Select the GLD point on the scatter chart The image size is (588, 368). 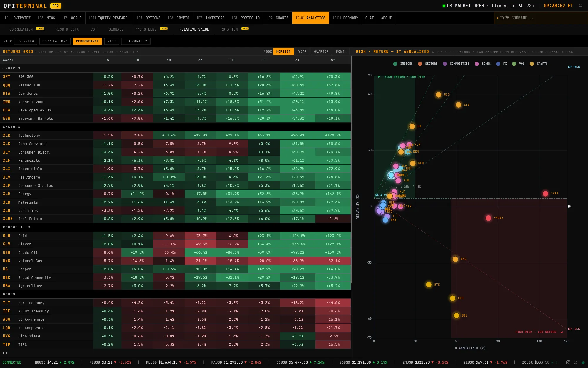click(413, 163)
